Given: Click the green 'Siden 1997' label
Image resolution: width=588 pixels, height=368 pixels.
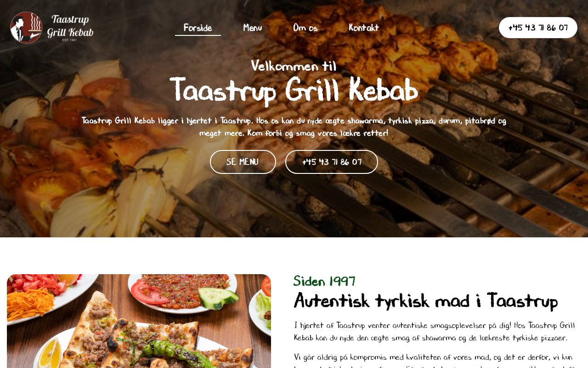Looking at the screenshot, I should (324, 281).
